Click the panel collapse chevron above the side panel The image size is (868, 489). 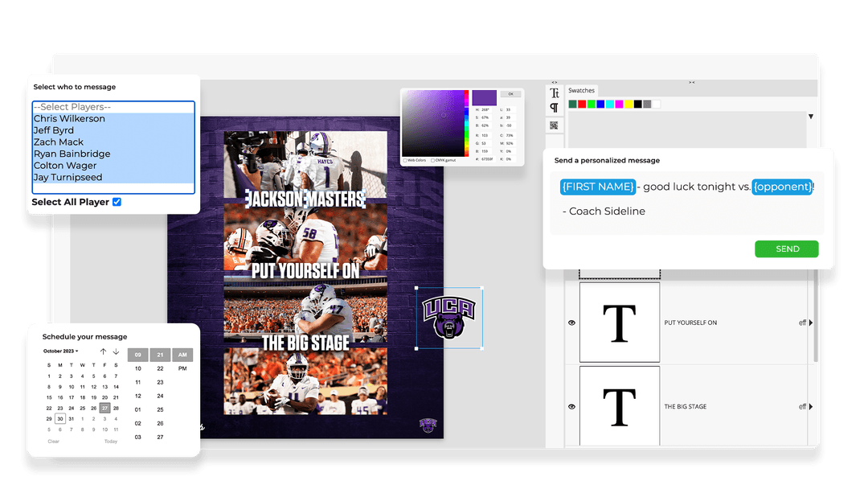(x=555, y=82)
